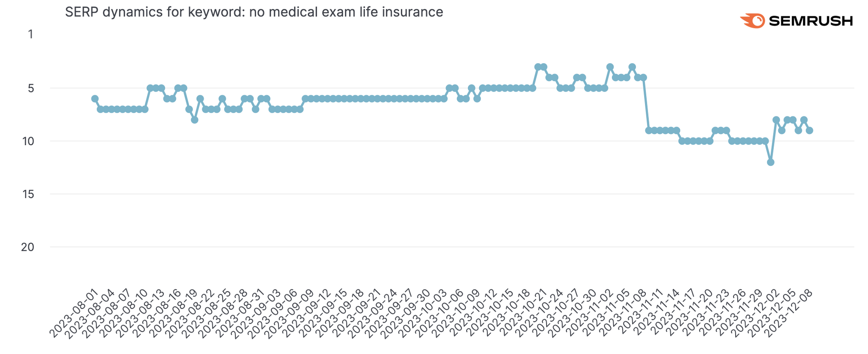This screenshot has height=354, width=868.
Task: Click the Semrush flame logo icon
Action: pos(752,21)
